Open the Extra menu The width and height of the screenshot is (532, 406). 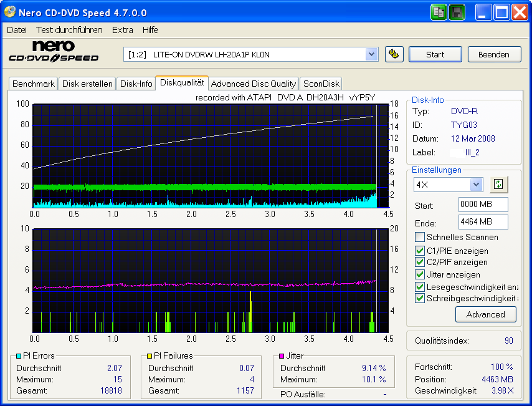click(122, 29)
